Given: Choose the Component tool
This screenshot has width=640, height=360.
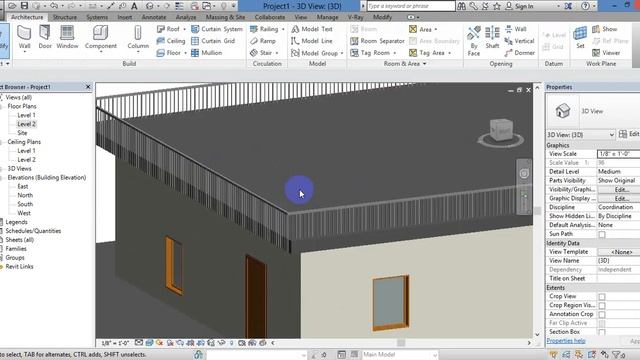Looking at the screenshot, I should [101, 38].
